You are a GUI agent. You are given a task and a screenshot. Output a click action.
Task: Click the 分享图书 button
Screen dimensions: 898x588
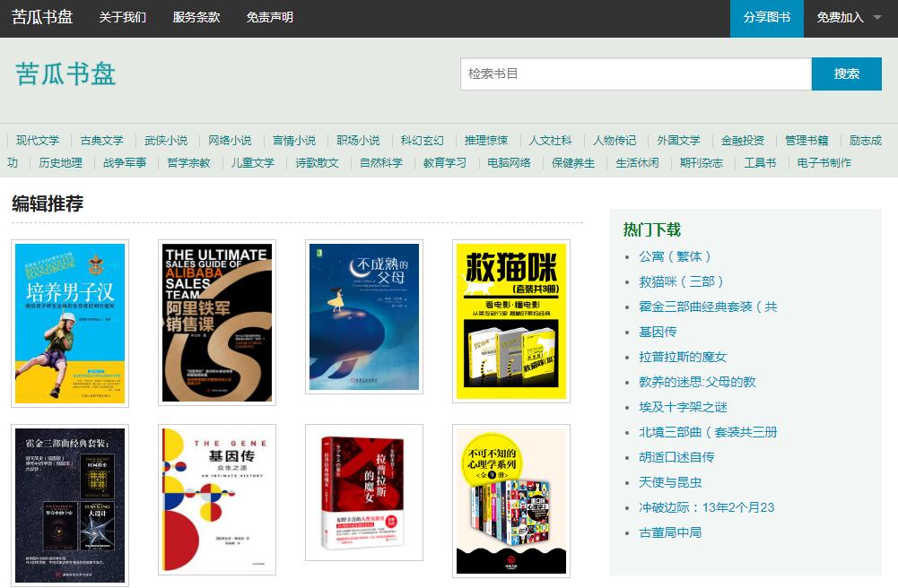pyautogui.click(x=766, y=17)
